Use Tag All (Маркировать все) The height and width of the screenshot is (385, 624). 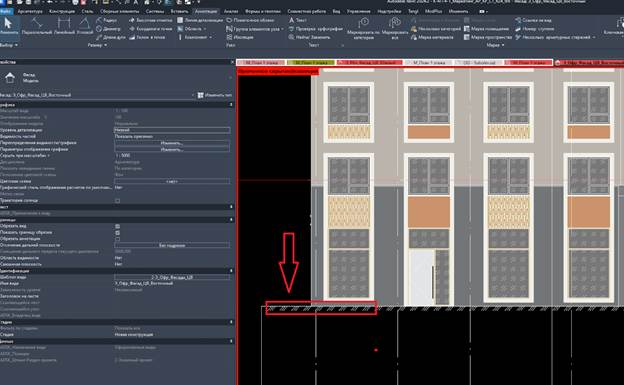pyautogui.click(x=394, y=28)
